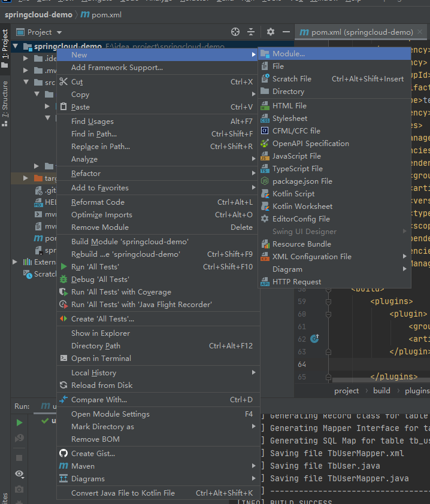Viewport: 430px width, 504px height.
Task: Click the Stylesheet CSS icon
Action: [265, 119]
